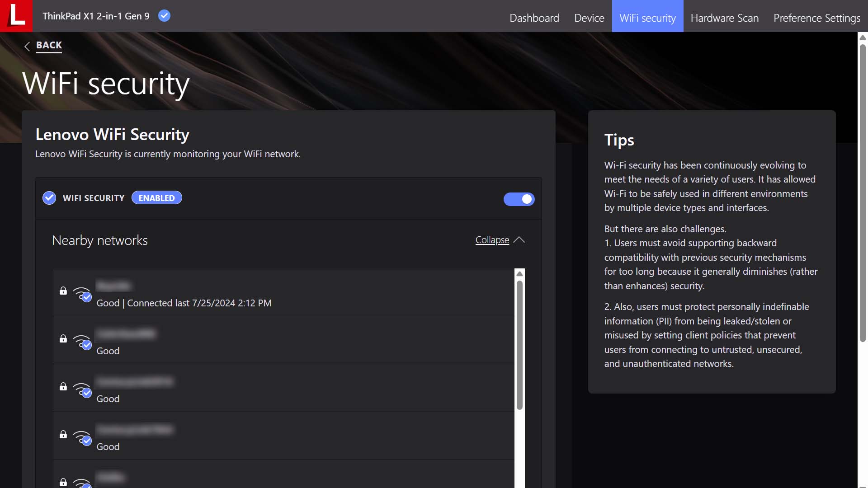Select the WiFi security tab in navigation
Screen dimensions: 868x488
[x=647, y=17]
